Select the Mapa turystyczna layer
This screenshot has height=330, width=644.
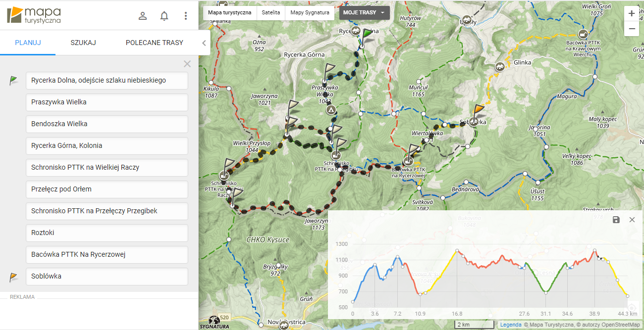click(229, 12)
